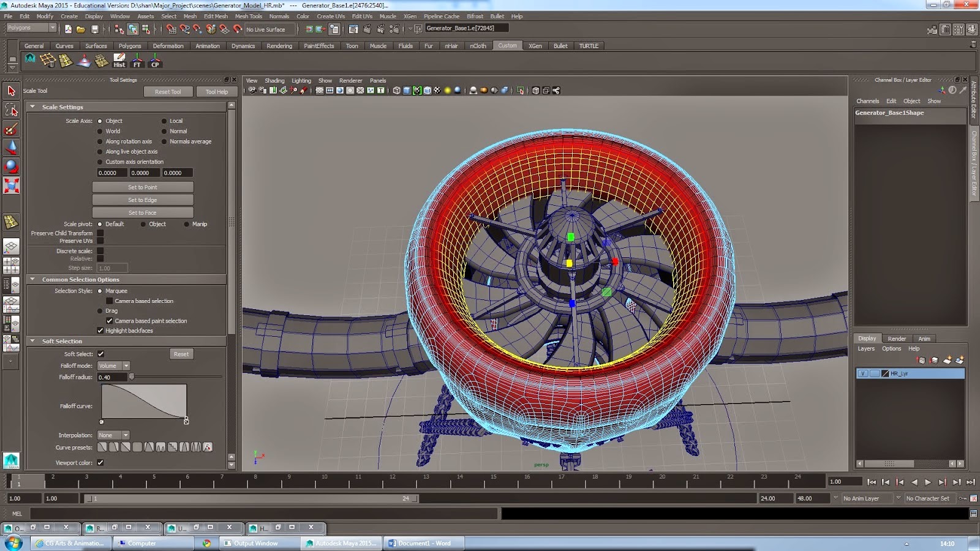Collapse Common Selection Options section
The image size is (980, 551).
pyautogui.click(x=32, y=279)
